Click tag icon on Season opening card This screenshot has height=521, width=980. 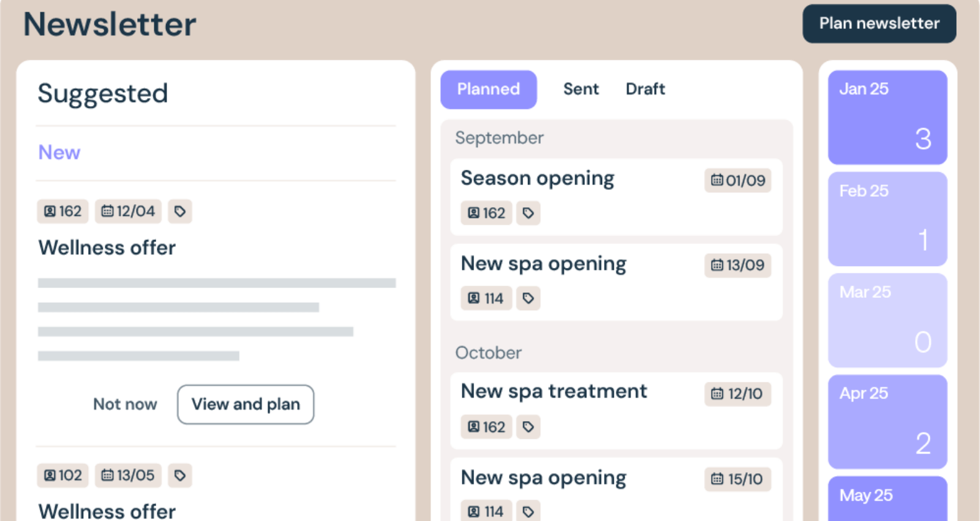coord(528,213)
